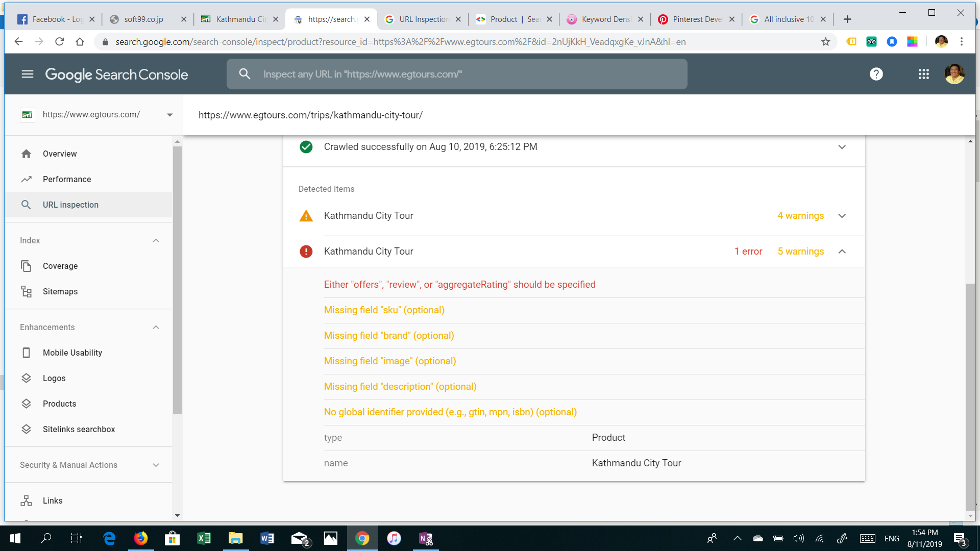Reload the current page
Image resolution: width=980 pixels, height=551 pixels.
pyautogui.click(x=60, y=42)
